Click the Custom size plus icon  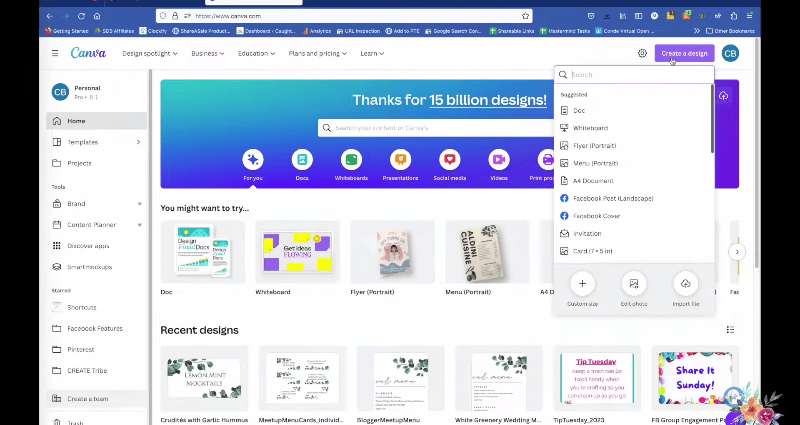582,284
